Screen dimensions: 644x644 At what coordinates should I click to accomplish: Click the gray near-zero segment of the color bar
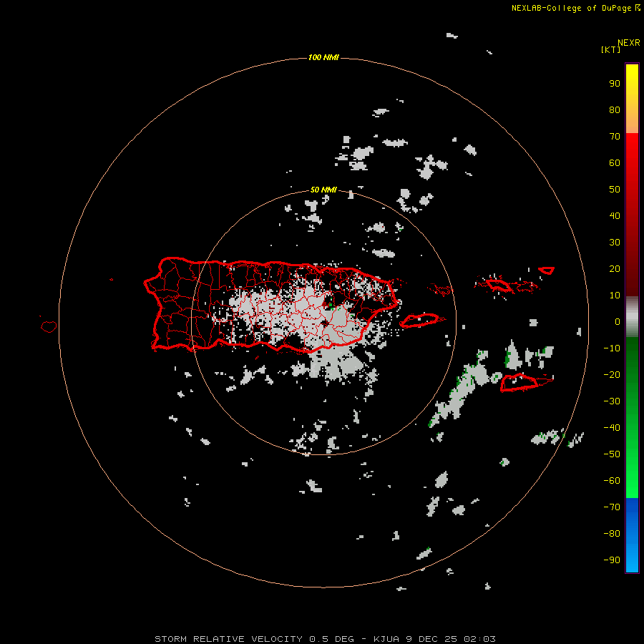632,317
